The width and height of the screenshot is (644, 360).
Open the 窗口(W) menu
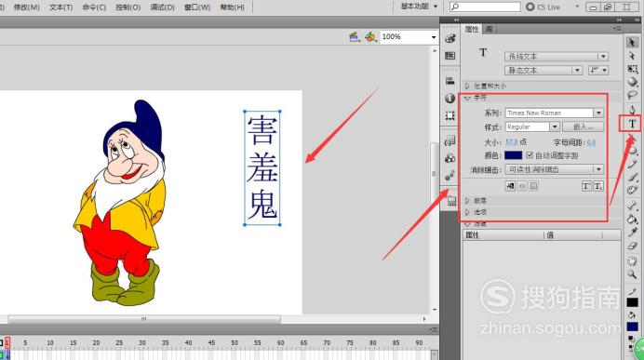click(x=197, y=7)
